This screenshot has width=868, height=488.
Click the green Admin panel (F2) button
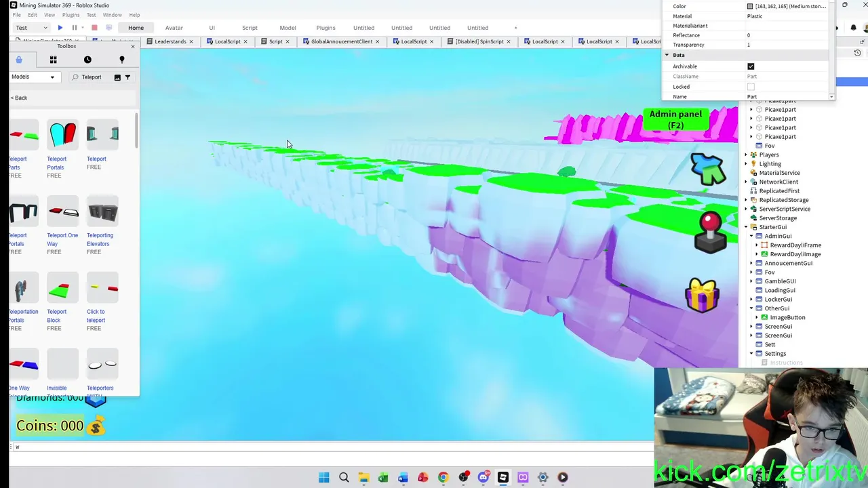tap(675, 119)
